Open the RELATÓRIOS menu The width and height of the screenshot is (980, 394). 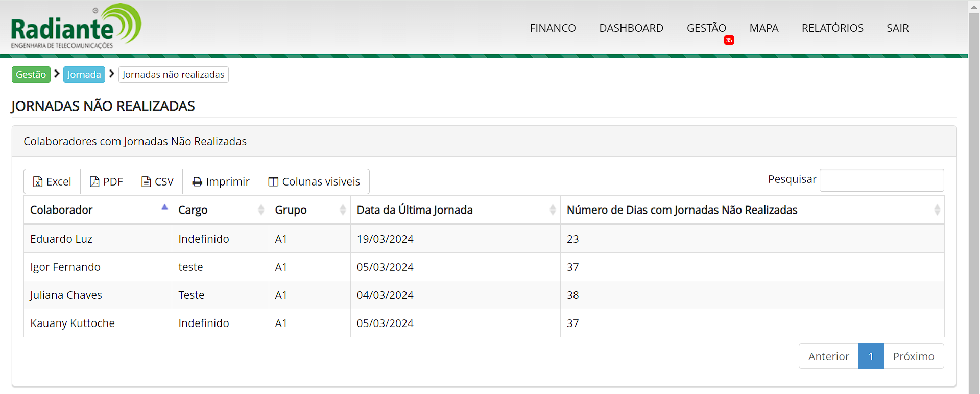pyautogui.click(x=832, y=28)
